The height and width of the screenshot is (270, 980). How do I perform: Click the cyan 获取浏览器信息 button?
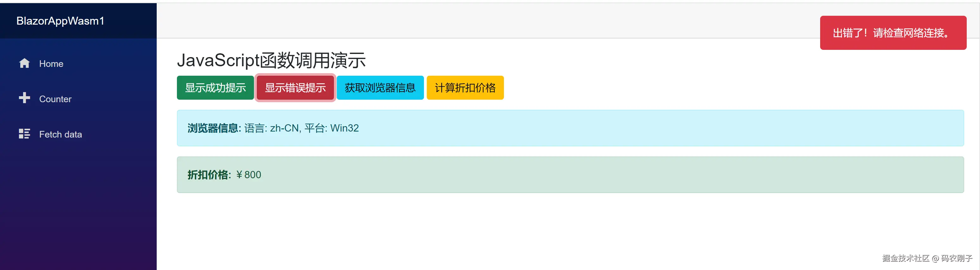point(380,88)
